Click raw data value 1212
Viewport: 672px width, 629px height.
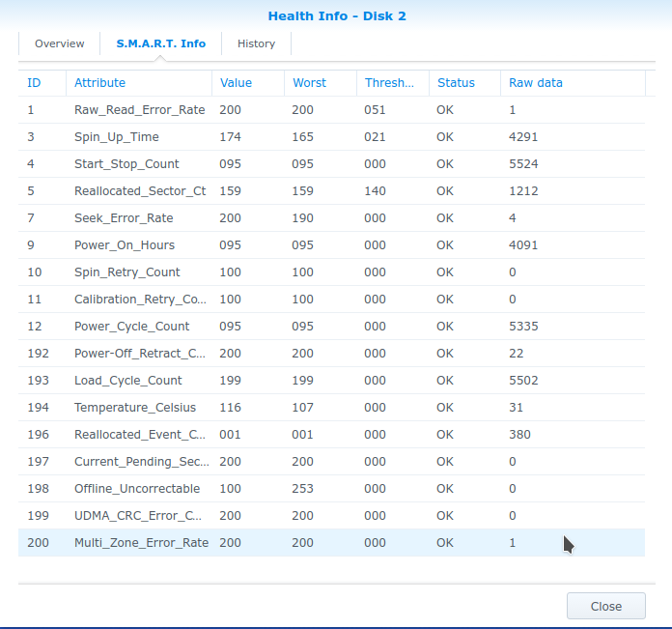pyautogui.click(x=523, y=190)
